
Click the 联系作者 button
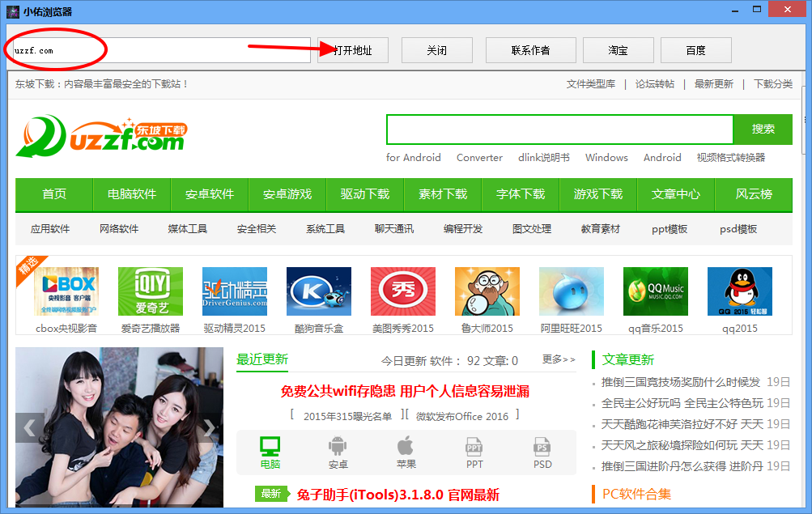pos(531,50)
